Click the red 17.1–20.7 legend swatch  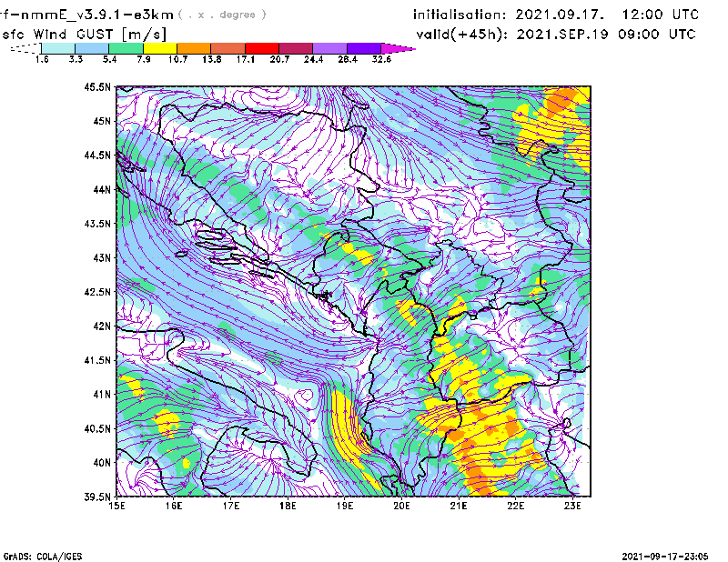[262, 48]
